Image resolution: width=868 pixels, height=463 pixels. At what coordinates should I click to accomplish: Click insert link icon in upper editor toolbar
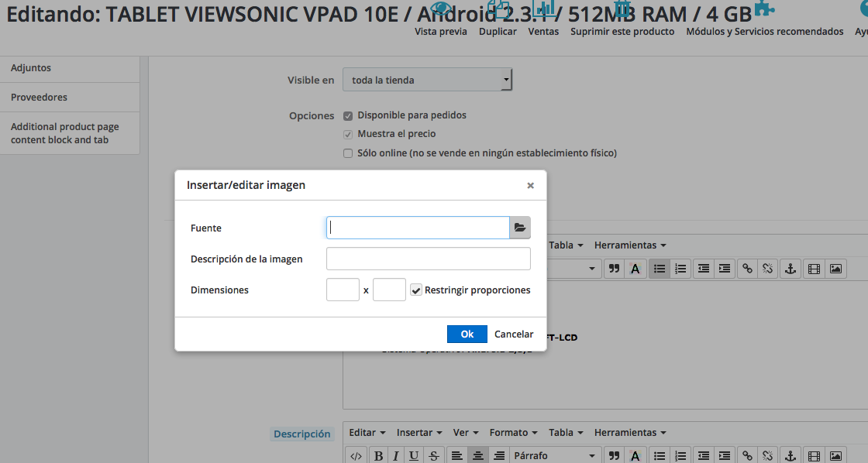pyautogui.click(x=747, y=269)
